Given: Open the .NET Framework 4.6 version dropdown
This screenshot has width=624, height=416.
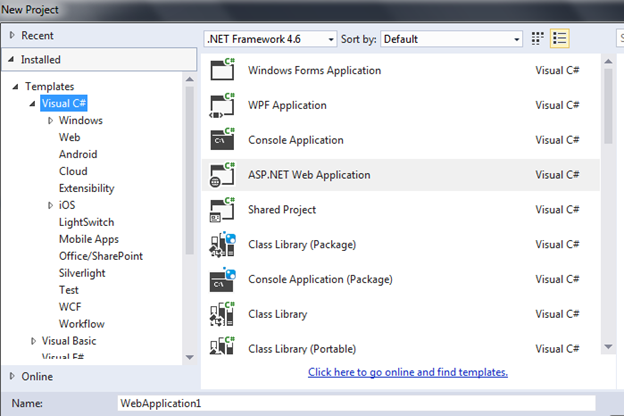Looking at the screenshot, I should 271,39.
